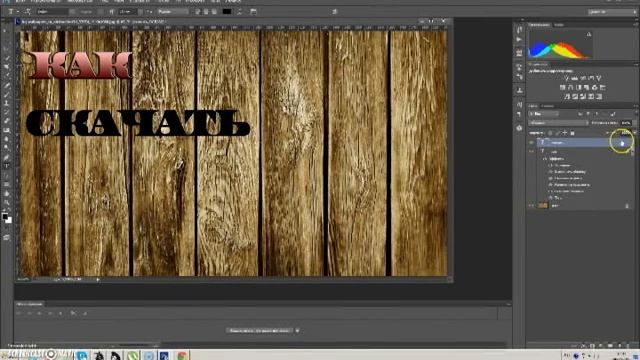Select the Dodge tool
Screen dimensions: 640x360
coord(7,148)
